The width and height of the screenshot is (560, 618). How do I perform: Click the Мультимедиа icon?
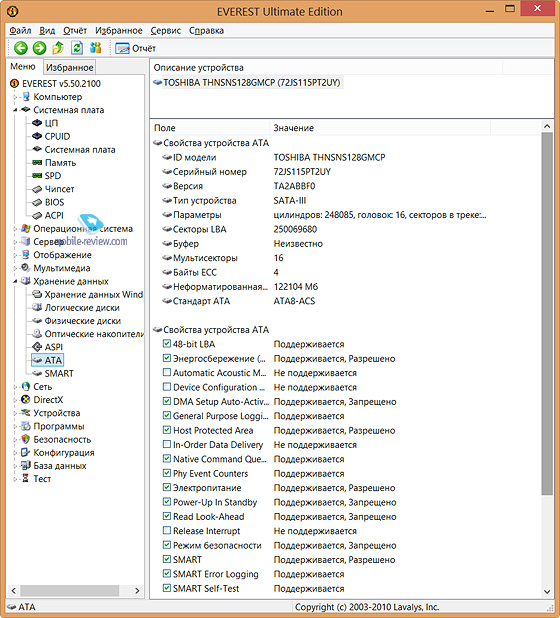26,268
